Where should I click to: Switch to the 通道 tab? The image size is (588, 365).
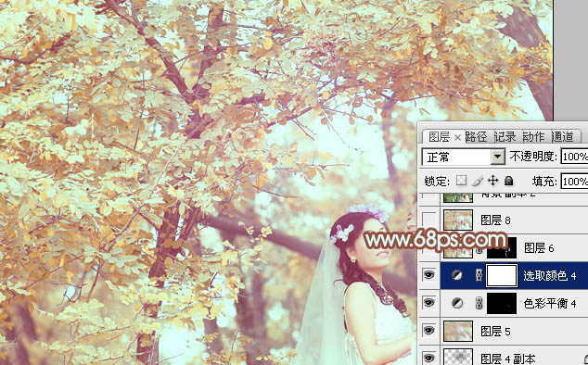coord(562,137)
